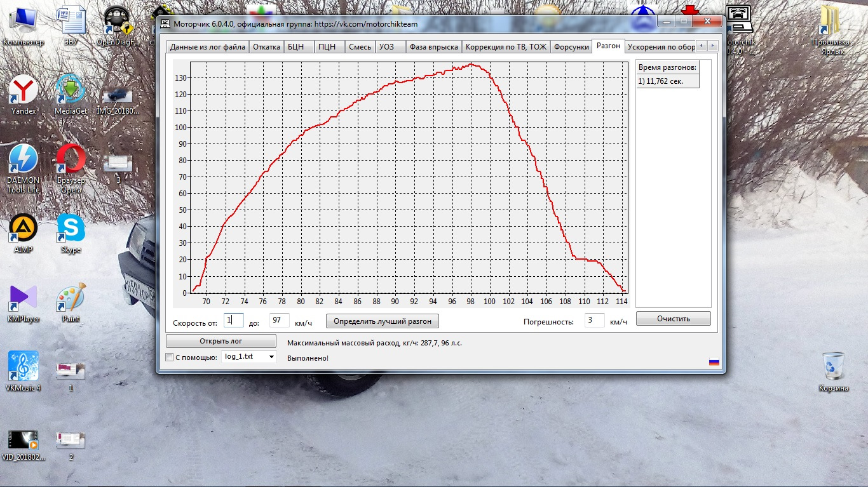
Task: Expand the log_1.txt dropdown
Action: point(272,357)
